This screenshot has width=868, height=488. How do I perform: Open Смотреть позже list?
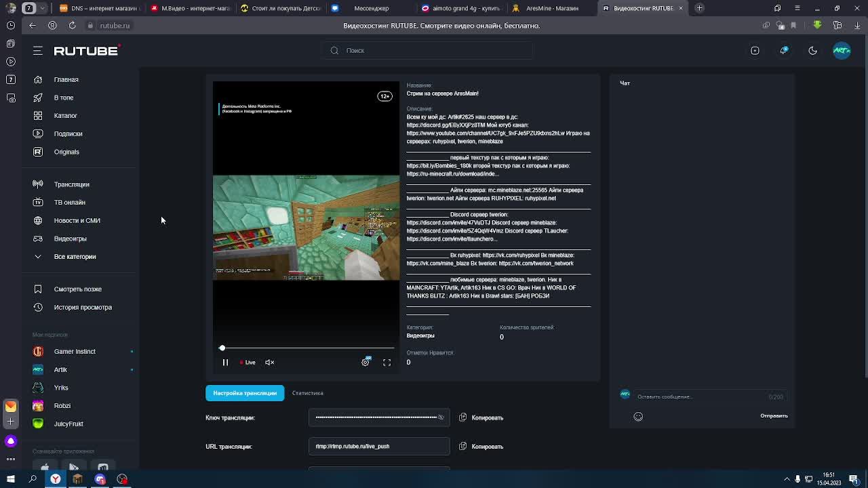pyautogui.click(x=79, y=289)
